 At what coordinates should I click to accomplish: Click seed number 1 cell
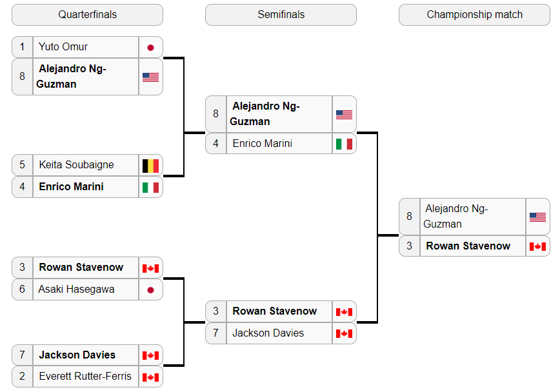point(22,47)
